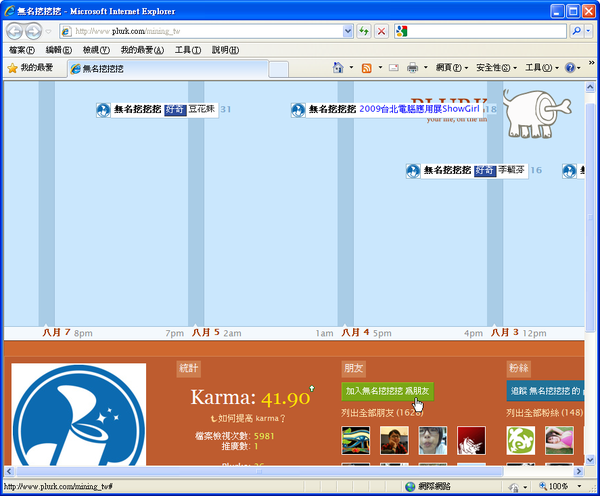Click the 八月 5 timeline date marker
Viewport: 600px width, 496px height.
(206, 333)
